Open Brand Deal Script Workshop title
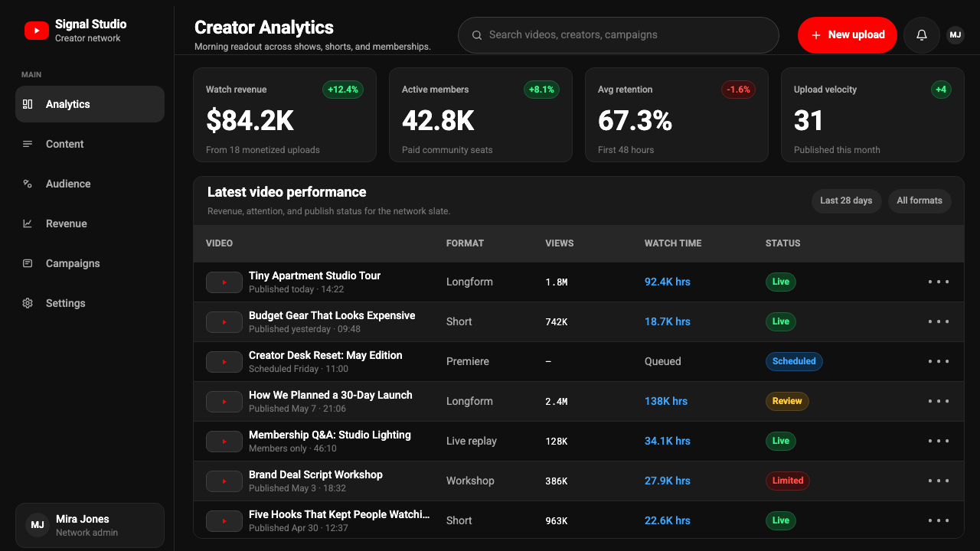This screenshot has height=551, width=980. [315, 474]
